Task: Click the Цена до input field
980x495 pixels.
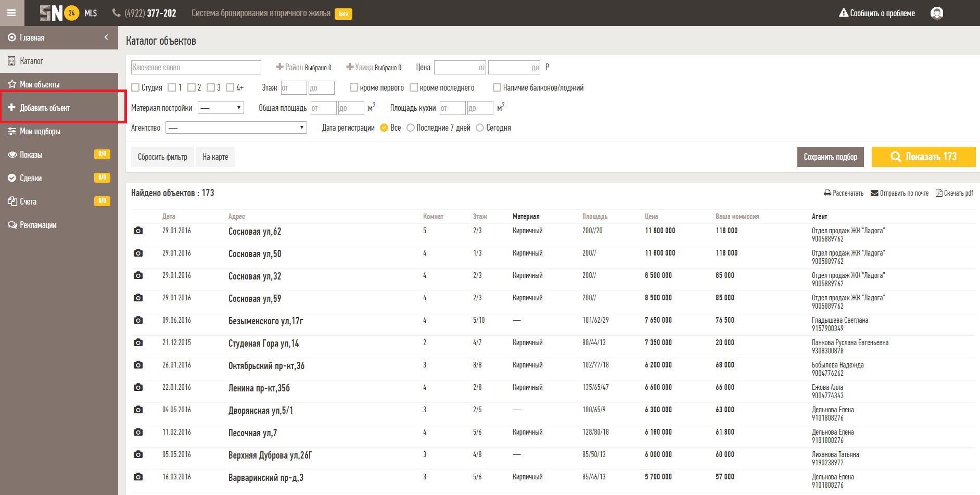Action: [x=514, y=67]
